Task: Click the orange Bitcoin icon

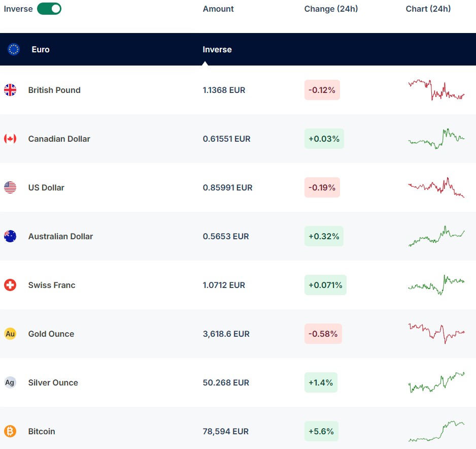Action: pyautogui.click(x=10, y=431)
